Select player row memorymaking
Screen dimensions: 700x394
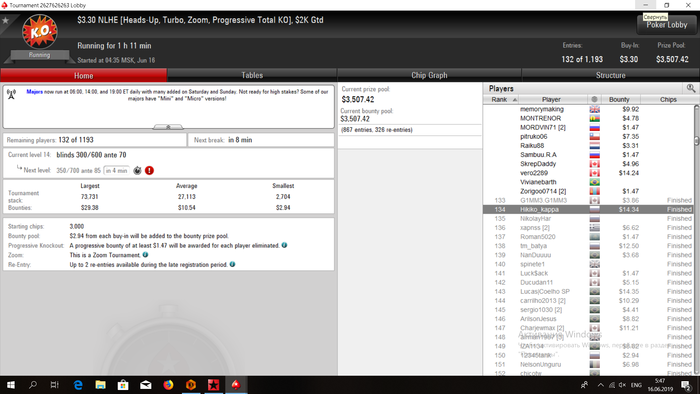click(x=588, y=109)
